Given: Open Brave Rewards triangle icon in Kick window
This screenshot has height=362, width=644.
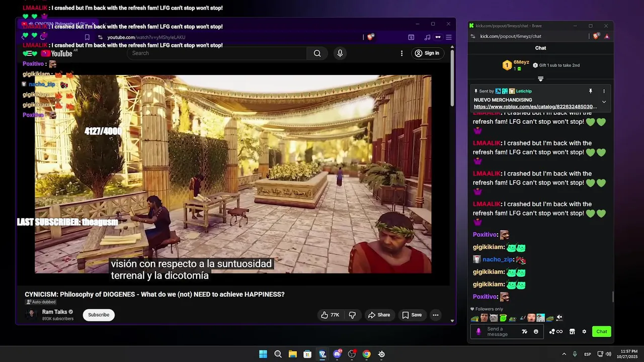Looking at the screenshot, I should click(x=607, y=36).
